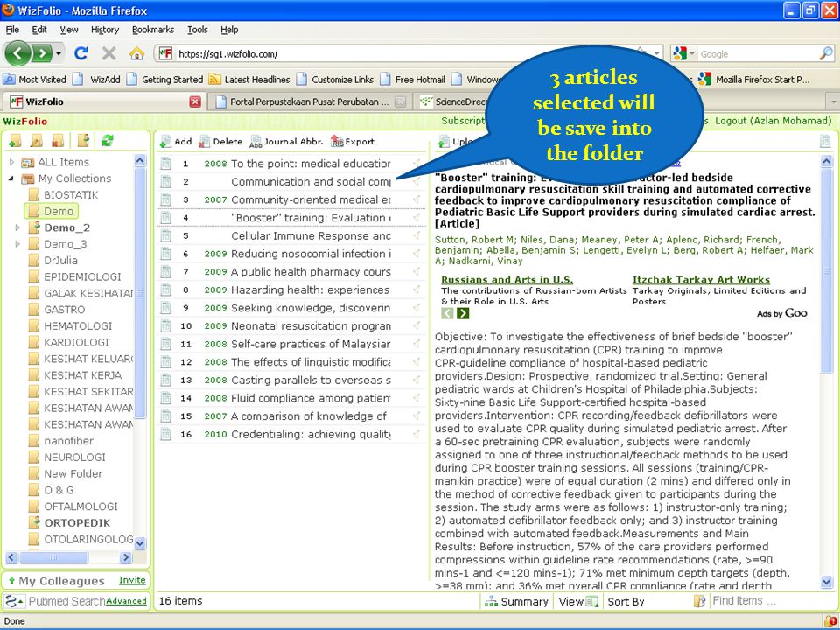
Task: Click the Subscription link in WizFolio header
Action: (x=464, y=121)
